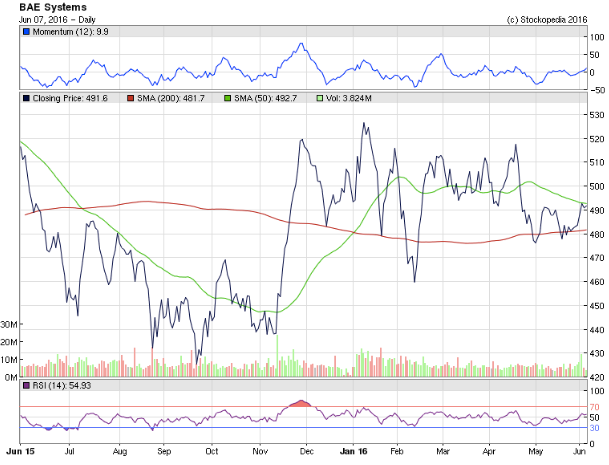Click the 'May' x-axis label
This screenshot has height=465, width=609.
(536, 451)
